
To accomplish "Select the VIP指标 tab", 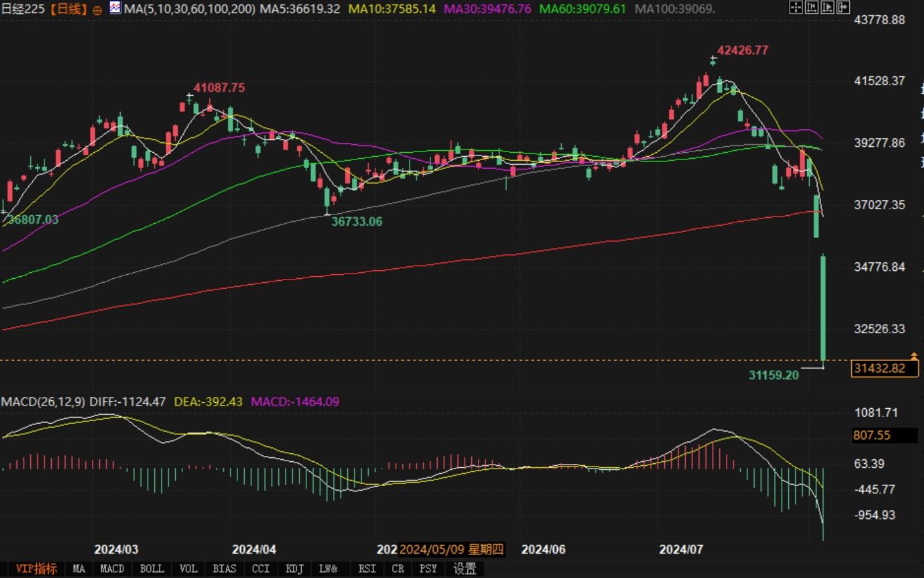I will (36, 569).
